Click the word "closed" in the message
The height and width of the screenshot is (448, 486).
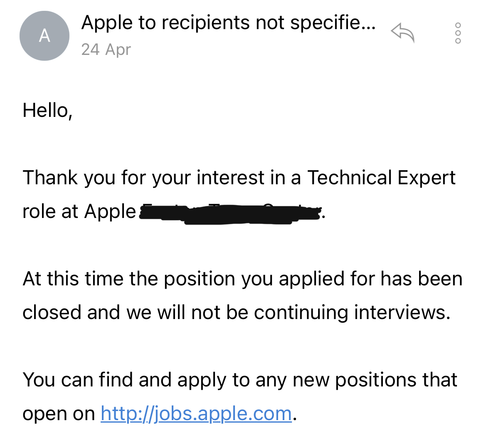coord(51,312)
